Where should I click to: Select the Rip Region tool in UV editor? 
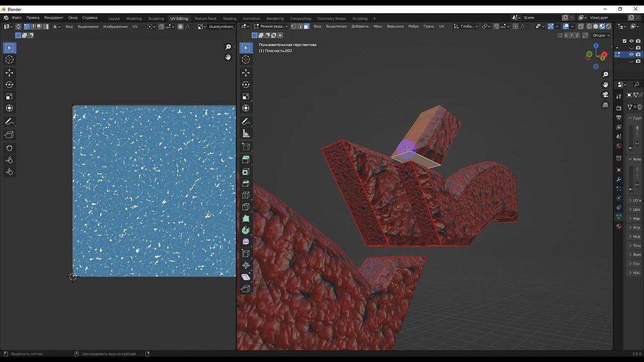9,135
